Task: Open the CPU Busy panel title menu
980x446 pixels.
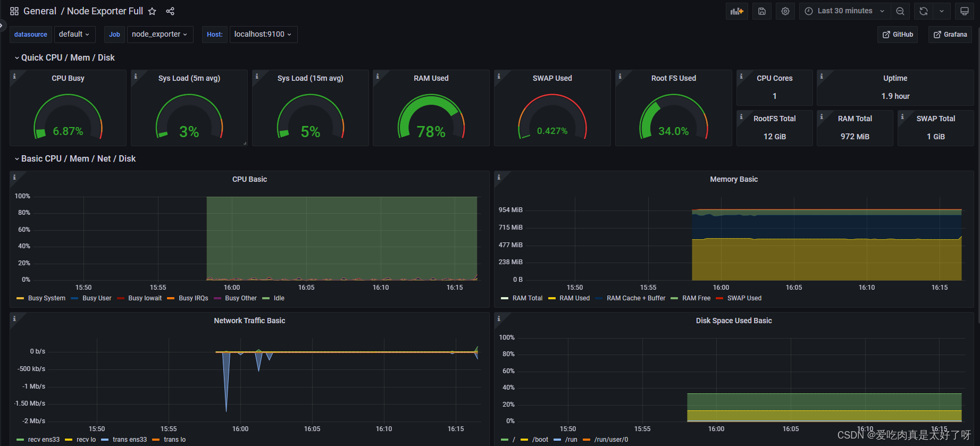Action: [68, 78]
